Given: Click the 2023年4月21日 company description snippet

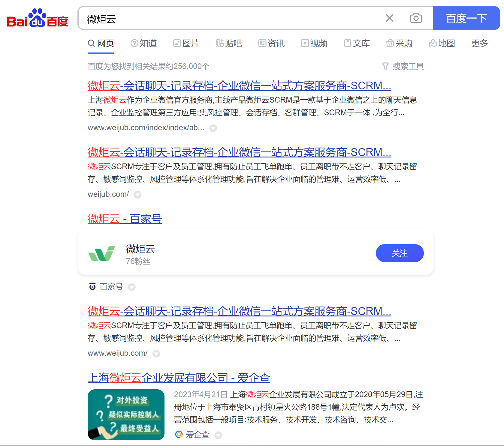Looking at the screenshot, I should 299,407.
